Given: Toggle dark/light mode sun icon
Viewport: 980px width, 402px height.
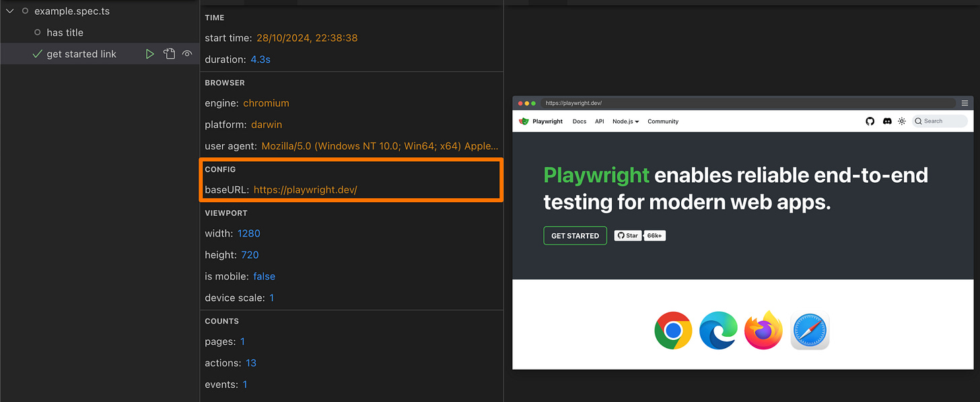Looking at the screenshot, I should [902, 121].
